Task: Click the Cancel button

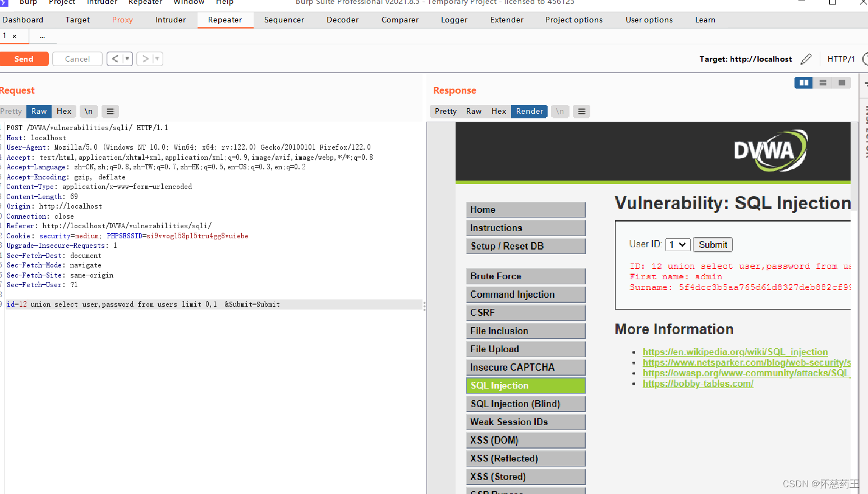Action: coord(77,59)
